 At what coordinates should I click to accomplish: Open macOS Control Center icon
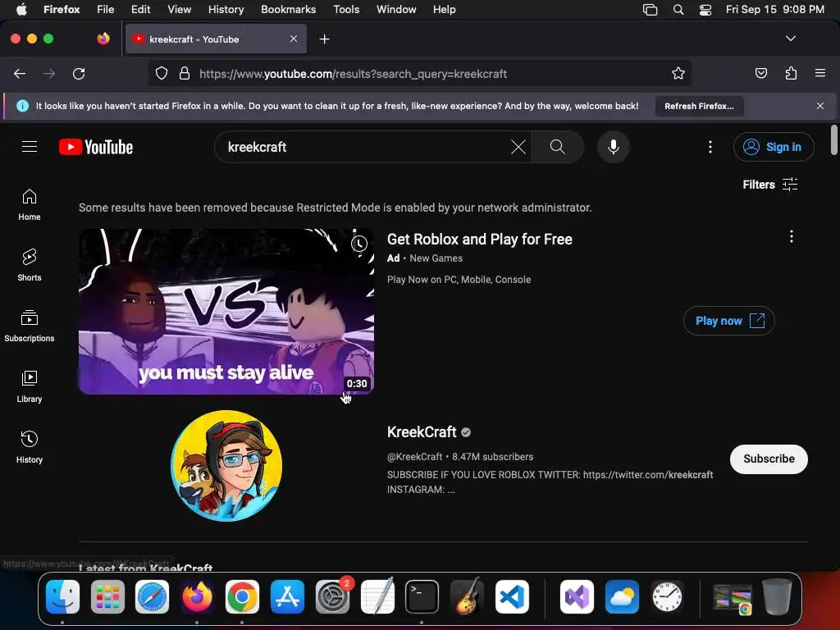point(705,10)
